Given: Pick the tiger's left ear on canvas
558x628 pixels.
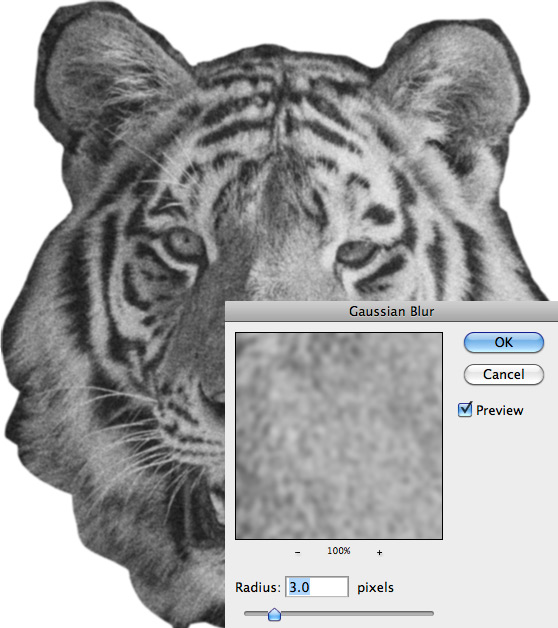Looking at the screenshot, I should coord(110,76).
